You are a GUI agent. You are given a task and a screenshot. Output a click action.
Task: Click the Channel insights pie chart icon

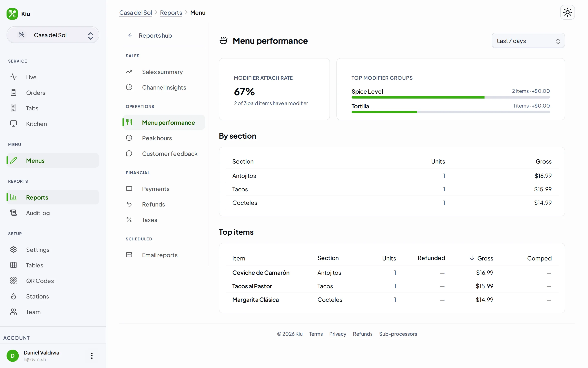pyautogui.click(x=129, y=87)
